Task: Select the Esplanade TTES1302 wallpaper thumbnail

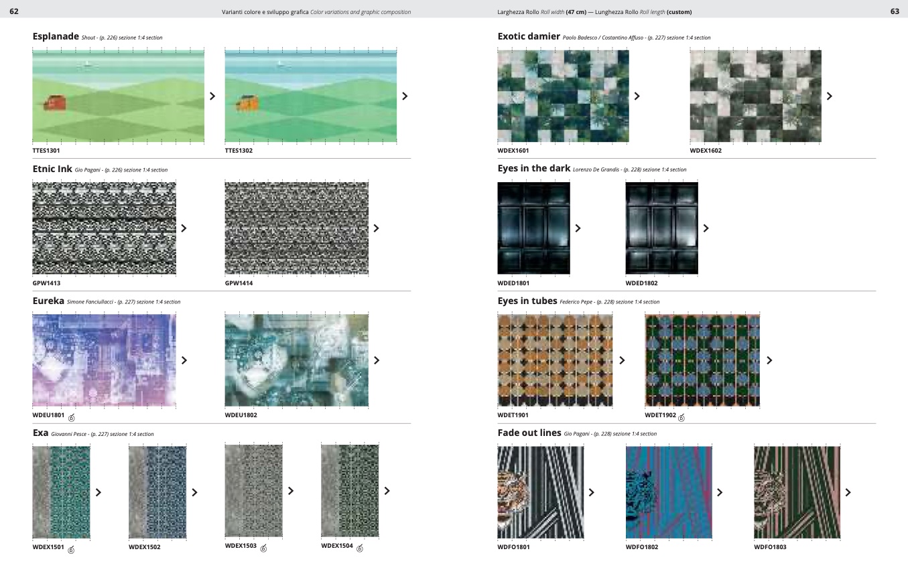Action: coord(310,95)
